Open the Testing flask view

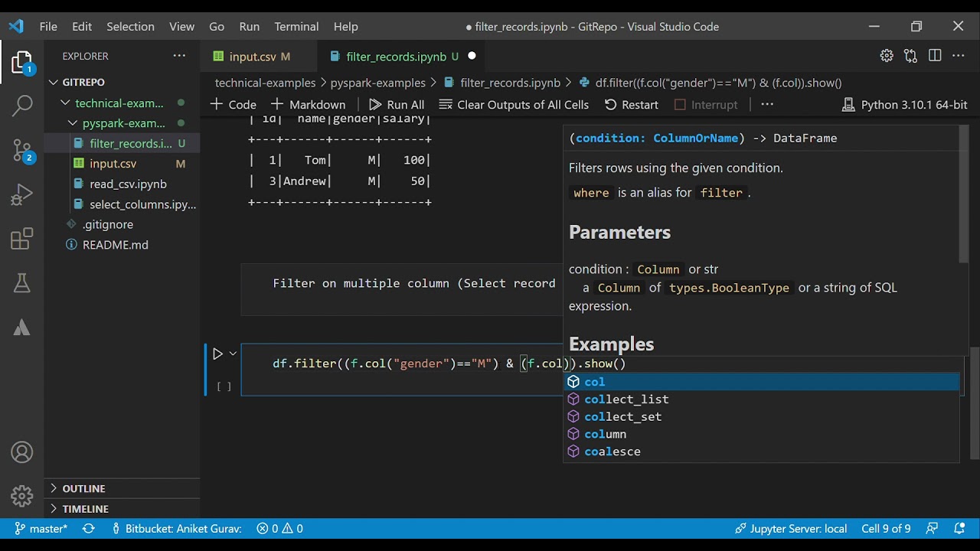tap(22, 284)
